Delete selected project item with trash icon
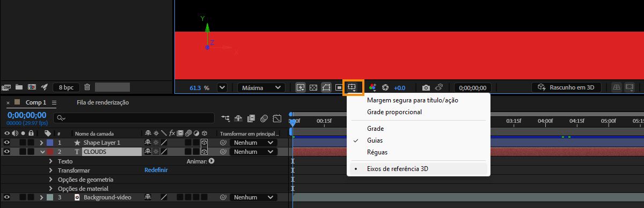This screenshot has width=644, height=208. coord(87,87)
